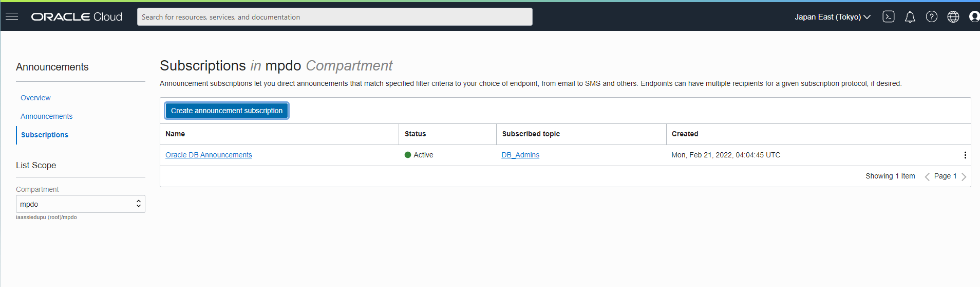Open Cloud Shell developer tools icon
This screenshot has height=287, width=980.
(889, 17)
